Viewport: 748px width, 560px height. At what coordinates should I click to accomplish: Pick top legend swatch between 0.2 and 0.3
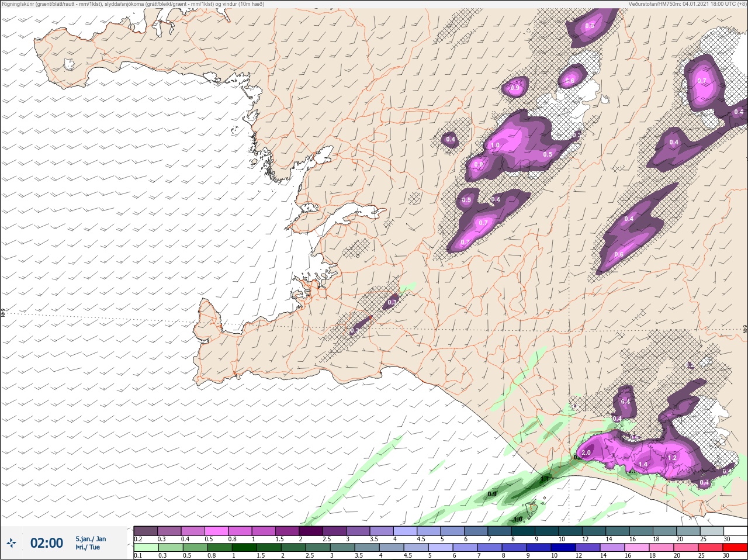click(x=146, y=530)
